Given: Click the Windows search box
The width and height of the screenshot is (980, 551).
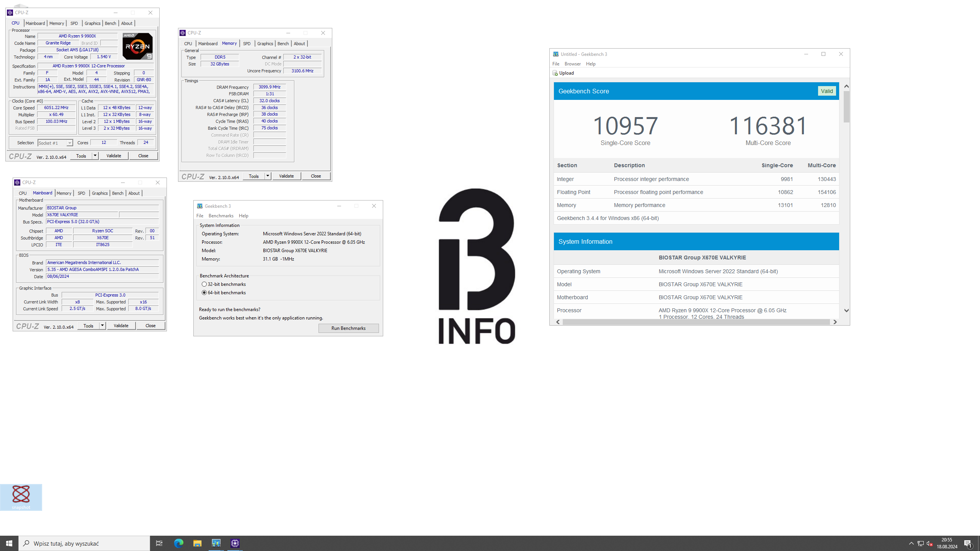Looking at the screenshot, I should pos(84,543).
